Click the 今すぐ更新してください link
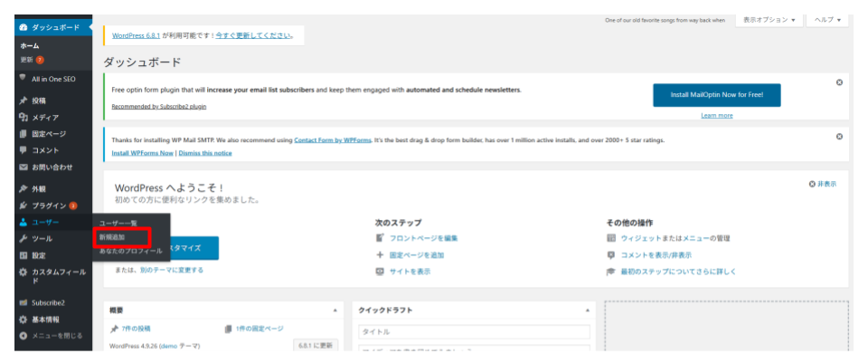 coord(253,35)
